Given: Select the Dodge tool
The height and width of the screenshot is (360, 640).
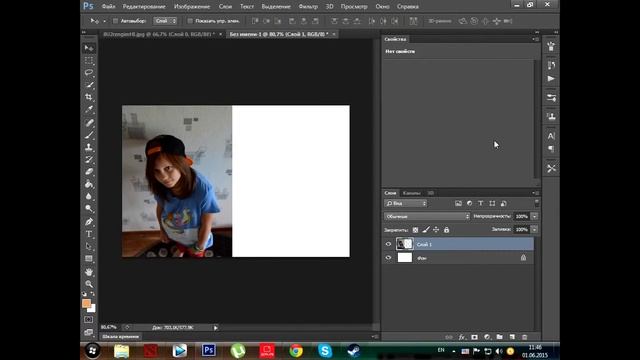Looking at the screenshot, I should point(89,209).
